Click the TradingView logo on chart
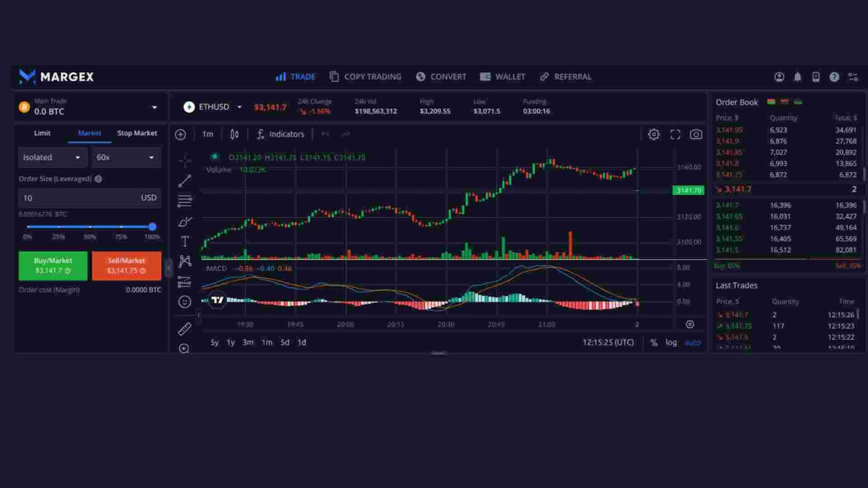 click(x=218, y=299)
